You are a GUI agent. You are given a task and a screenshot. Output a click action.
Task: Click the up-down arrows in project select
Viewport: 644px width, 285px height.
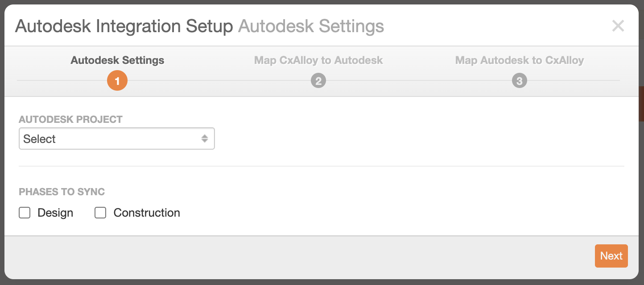pos(204,138)
